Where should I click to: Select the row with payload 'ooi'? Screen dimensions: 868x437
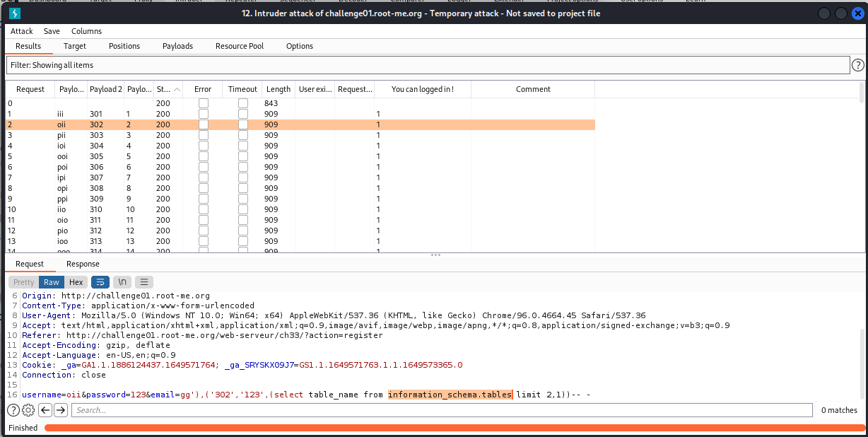pos(300,156)
